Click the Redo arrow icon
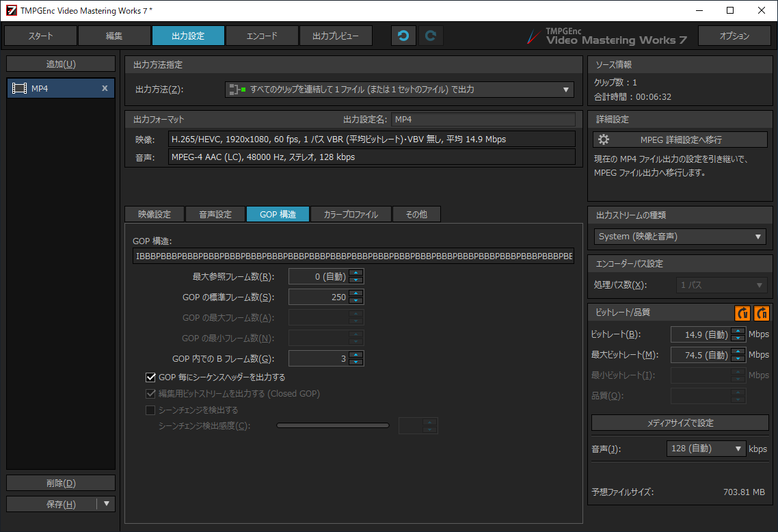The image size is (778, 532). click(x=431, y=36)
